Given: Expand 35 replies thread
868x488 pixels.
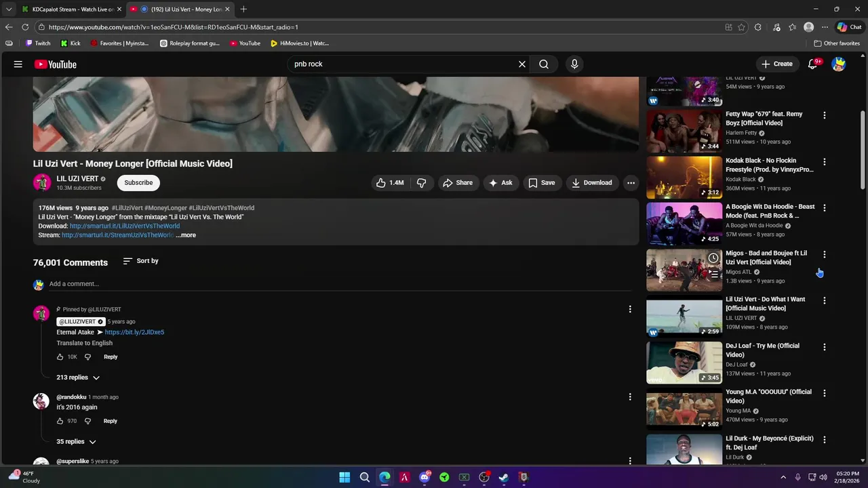Looking at the screenshot, I should (x=76, y=442).
